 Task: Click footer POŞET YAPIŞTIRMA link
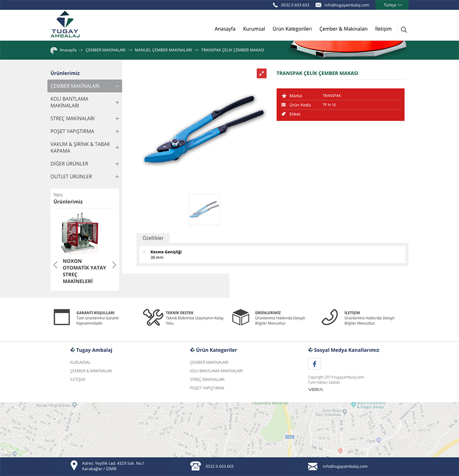pyautogui.click(x=207, y=388)
